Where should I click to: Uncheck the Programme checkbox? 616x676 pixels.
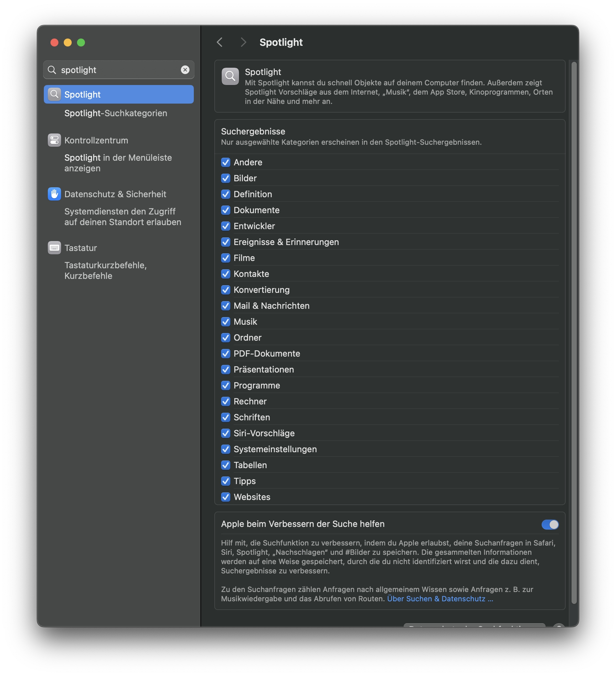(x=226, y=385)
